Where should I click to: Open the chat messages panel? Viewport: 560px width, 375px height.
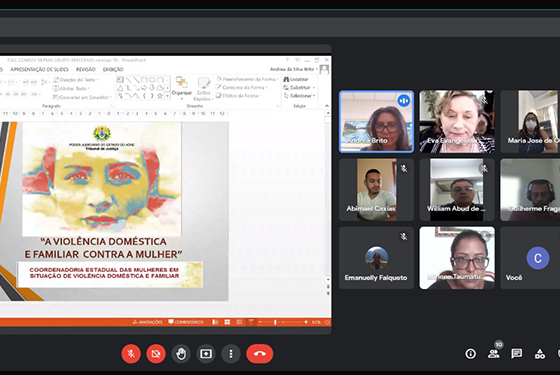tap(516, 354)
